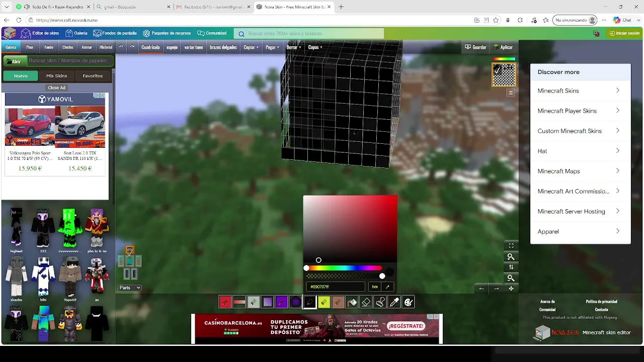644x362 pixels.
Task: Click the fullscreen icon on canvas
Action: click(x=511, y=246)
